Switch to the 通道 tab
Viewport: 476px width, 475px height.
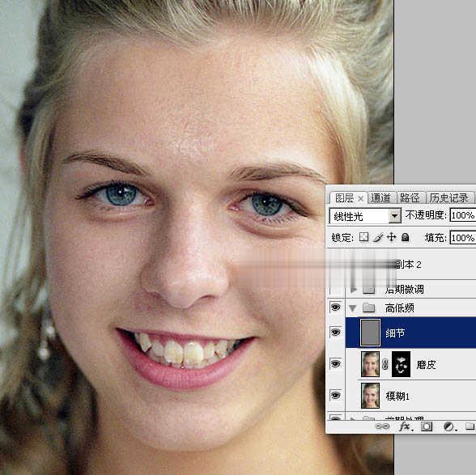381,198
